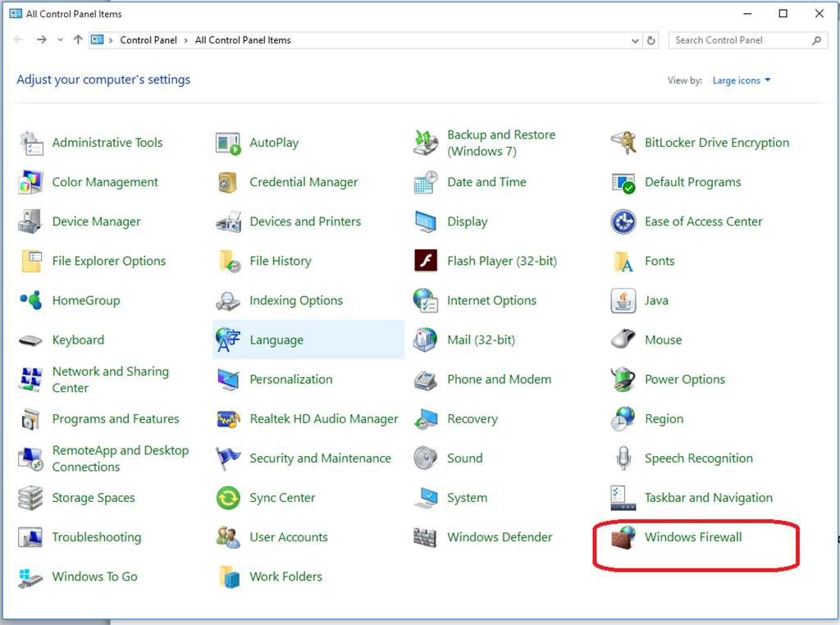Click the Flash Player (32-bit) icon
Viewport: 840px width, 625px height.
426,262
